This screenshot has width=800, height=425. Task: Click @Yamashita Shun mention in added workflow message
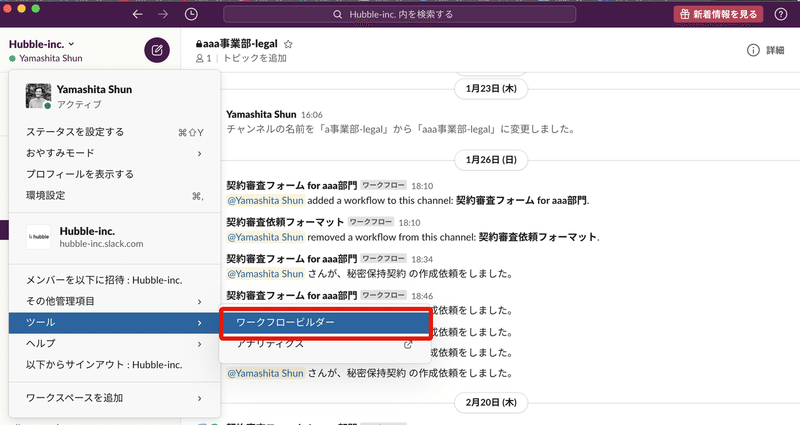(x=265, y=201)
